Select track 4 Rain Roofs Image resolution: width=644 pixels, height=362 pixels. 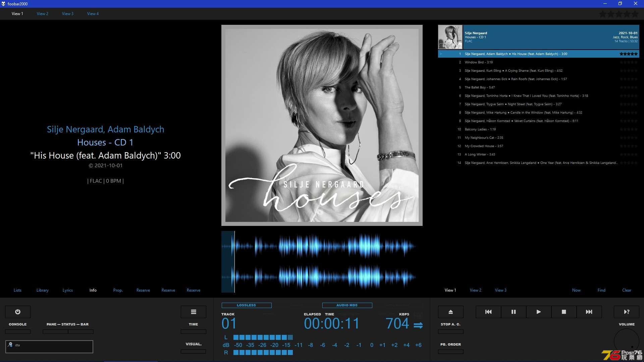(x=539, y=79)
